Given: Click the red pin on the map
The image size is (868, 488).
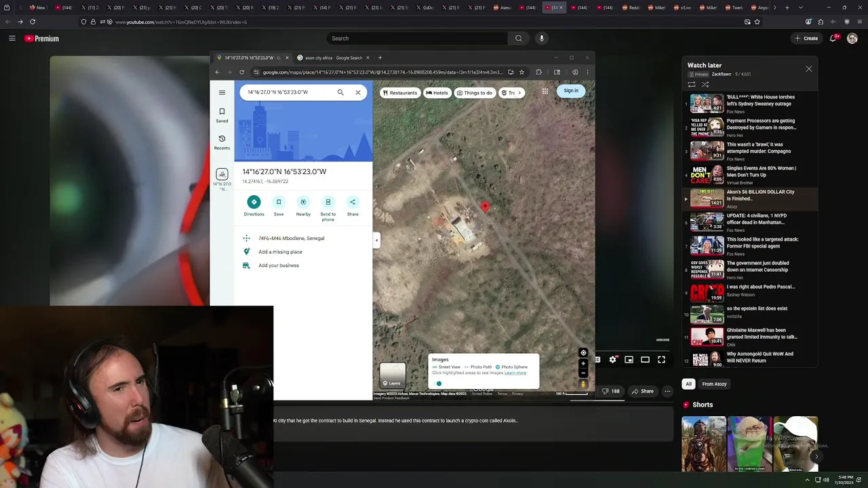Looking at the screenshot, I should coord(485,207).
